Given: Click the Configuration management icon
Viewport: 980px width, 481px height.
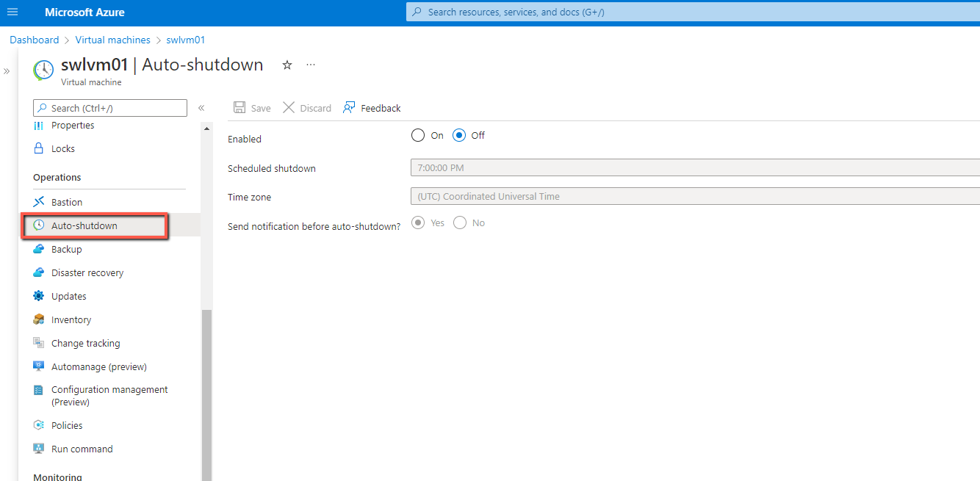Looking at the screenshot, I should pyautogui.click(x=39, y=390).
